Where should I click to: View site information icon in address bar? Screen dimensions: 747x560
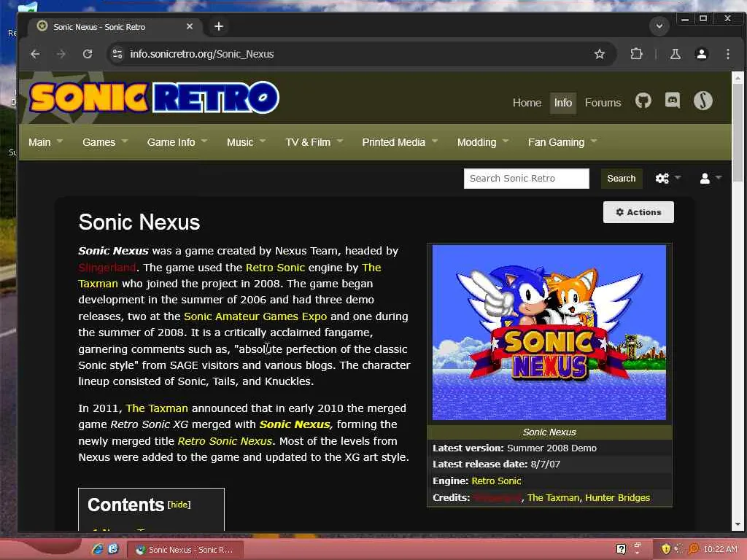tap(117, 54)
